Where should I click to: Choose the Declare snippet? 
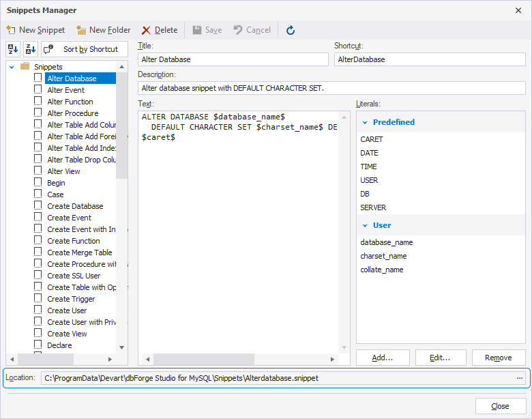(60, 345)
